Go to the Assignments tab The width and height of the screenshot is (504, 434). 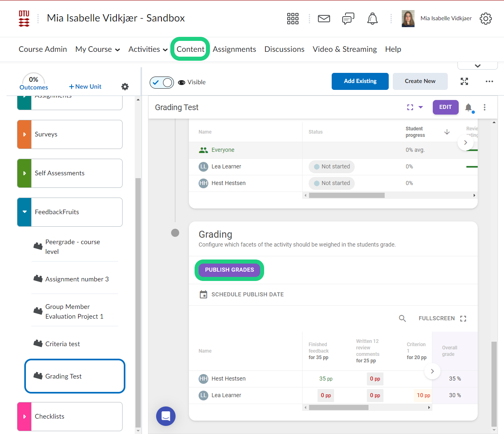[x=234, y=49]
